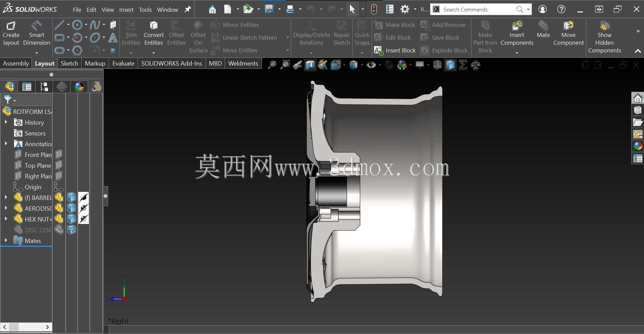Open the Tools menu
This screenshot has width=644, height=334.
click(x=145, y=10)
